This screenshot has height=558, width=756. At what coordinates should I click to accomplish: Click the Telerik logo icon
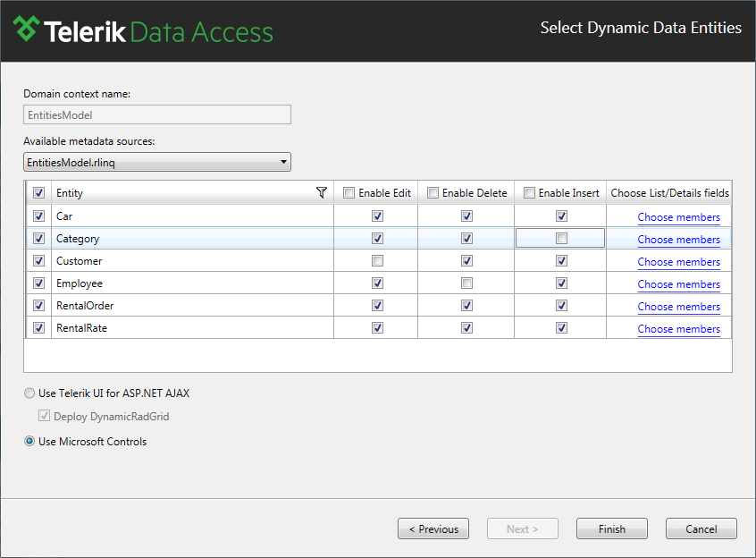26,29
